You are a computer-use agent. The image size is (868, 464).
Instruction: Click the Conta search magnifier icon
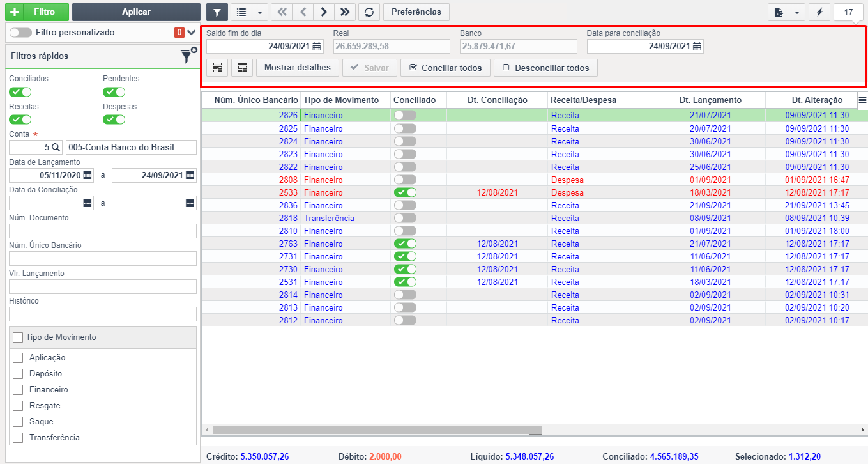click(x=56, y=147)
